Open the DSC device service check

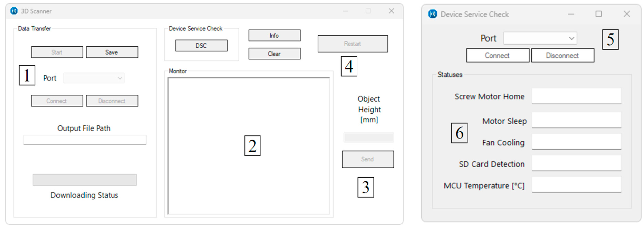(201, 46)
